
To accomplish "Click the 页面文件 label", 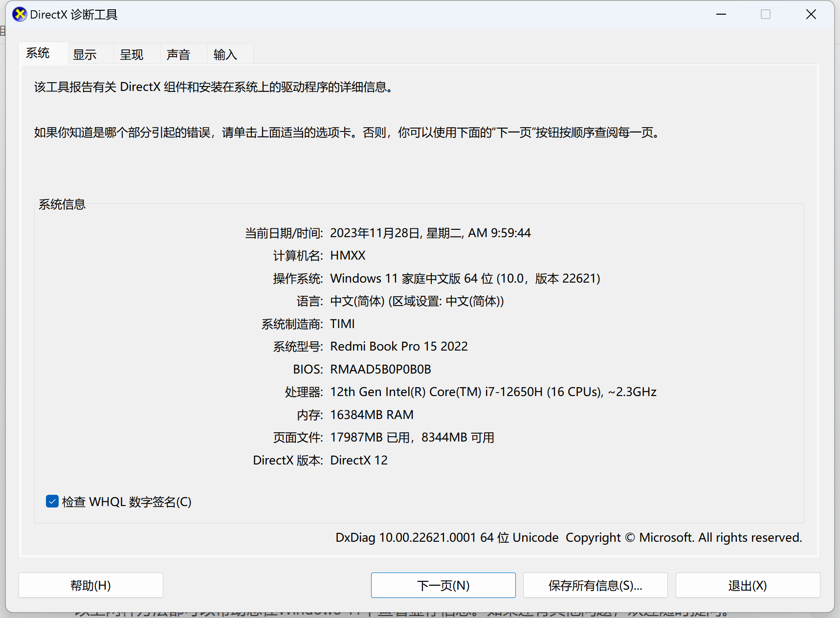I will pos(298,438).
